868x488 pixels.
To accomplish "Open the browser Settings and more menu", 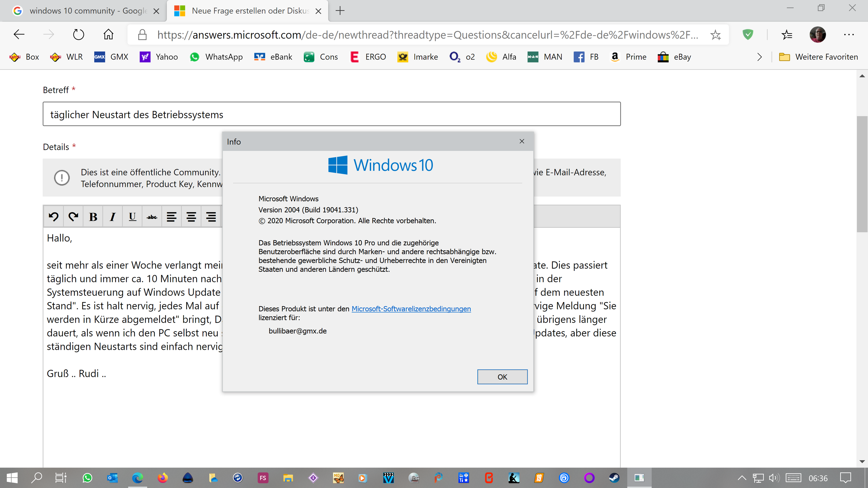I will coord(849,34).
